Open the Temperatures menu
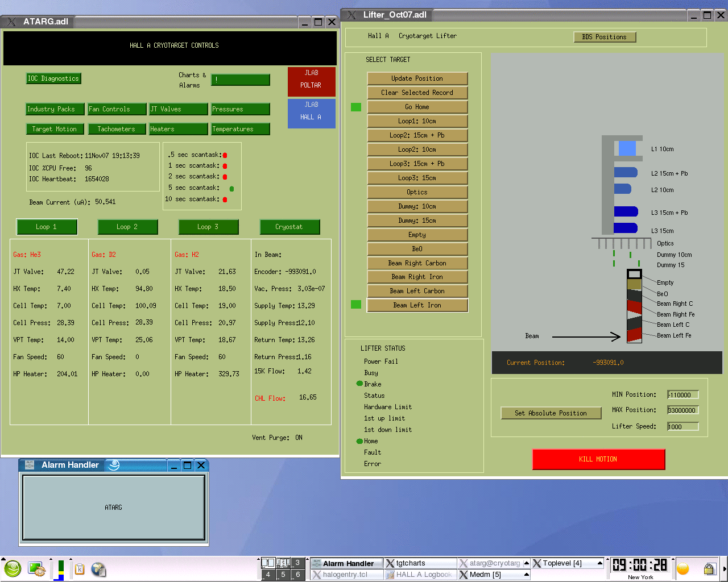Screen dimensions: 728x582 [241, 129]
